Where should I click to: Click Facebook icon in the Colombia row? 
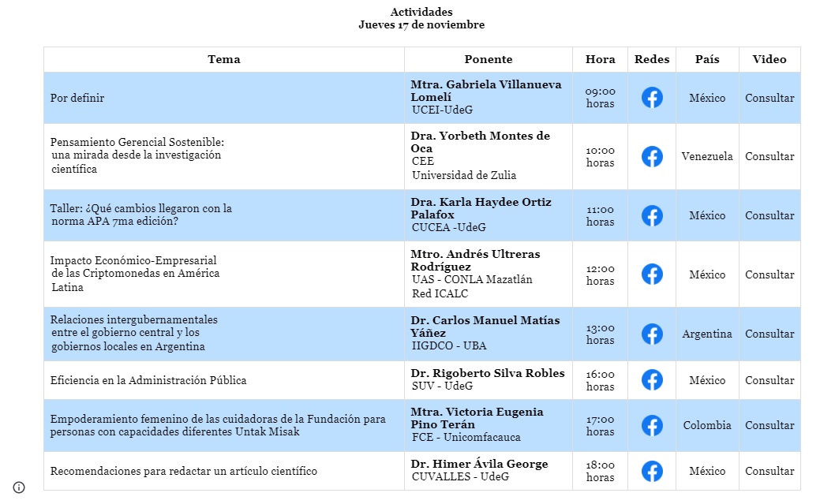coord(652,426)
